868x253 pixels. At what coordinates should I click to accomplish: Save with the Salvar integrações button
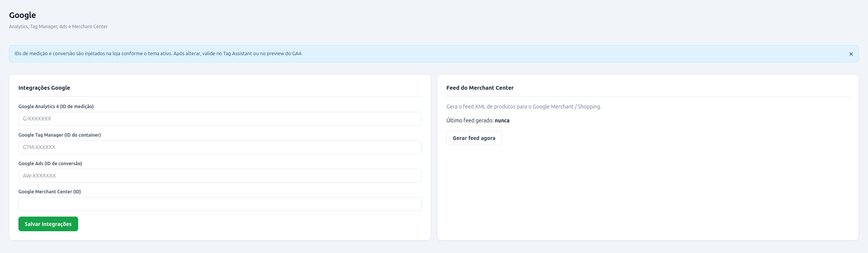point(48,224)
